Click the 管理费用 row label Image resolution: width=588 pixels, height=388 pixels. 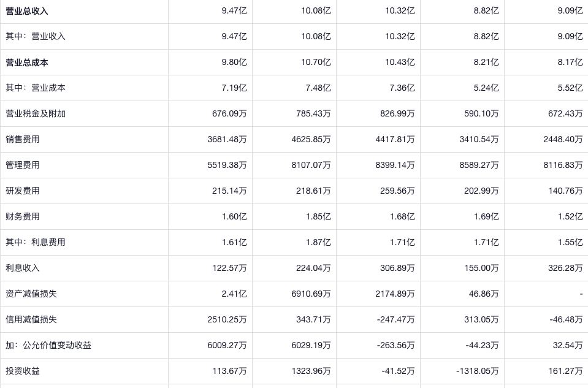(23, 165)
